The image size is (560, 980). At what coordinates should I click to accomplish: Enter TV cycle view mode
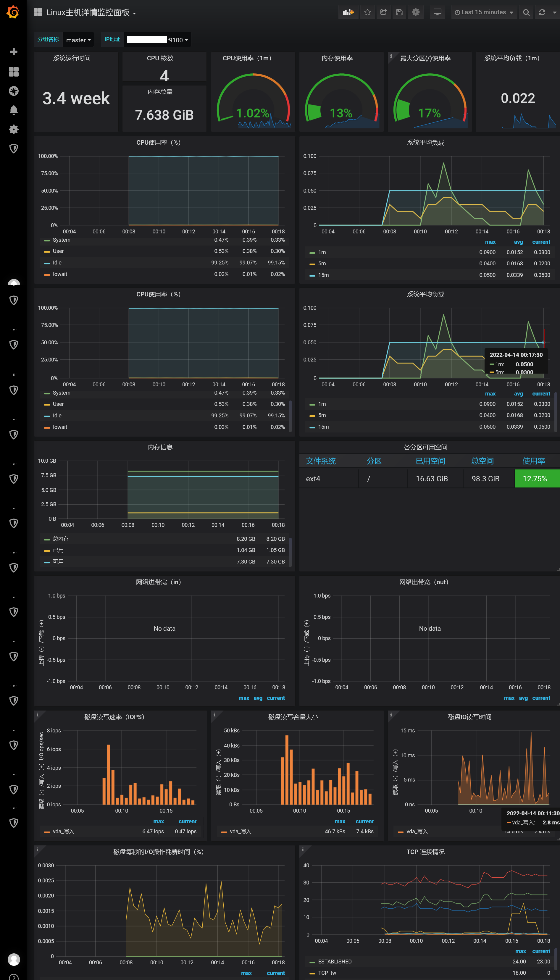tap(437, 12)
